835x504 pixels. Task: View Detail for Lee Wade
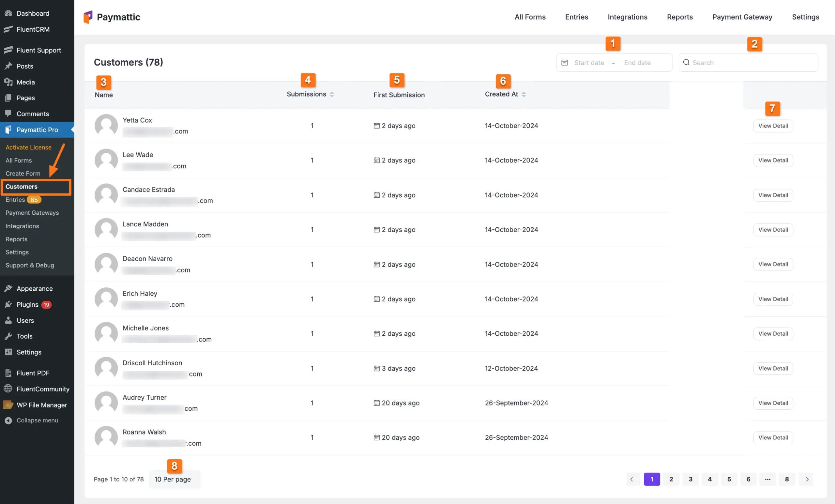tap(773, 160)
